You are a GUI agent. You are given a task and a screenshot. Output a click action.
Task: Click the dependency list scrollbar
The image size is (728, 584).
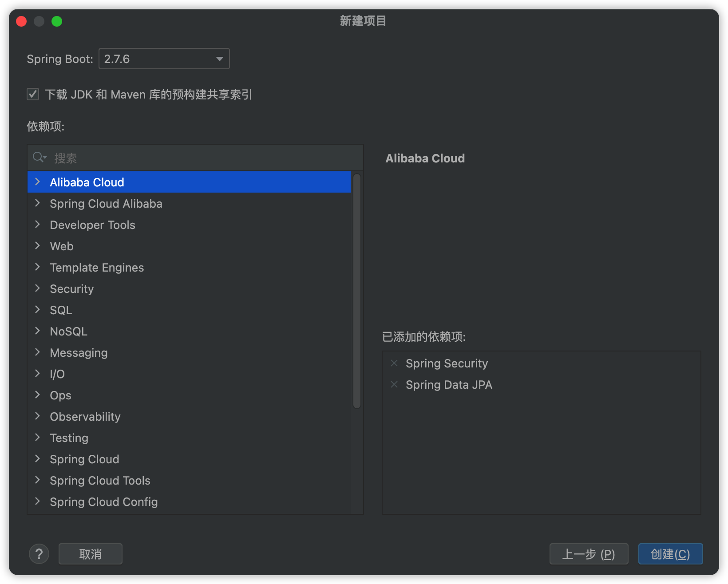357,291
